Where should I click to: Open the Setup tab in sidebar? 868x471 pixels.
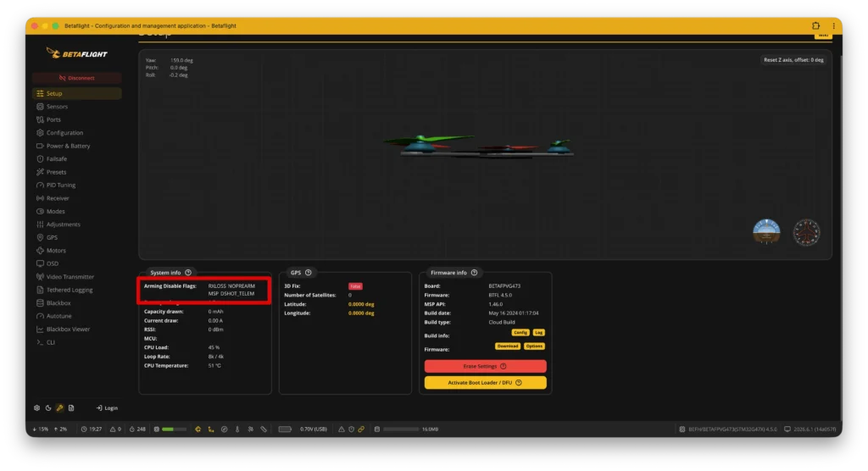click(x=77, y=93)
